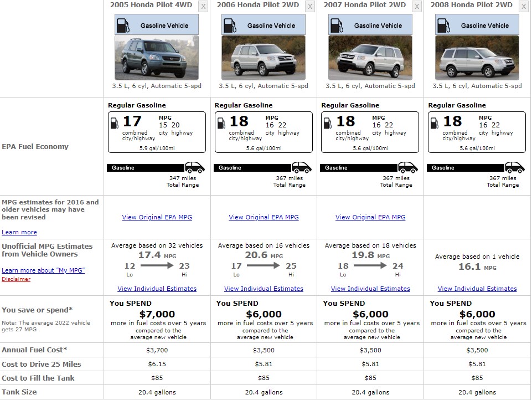This screenshot has width=532, height=400.
Task: Click the 2008 Pilot Gasoline range bar
Action: 466,168
